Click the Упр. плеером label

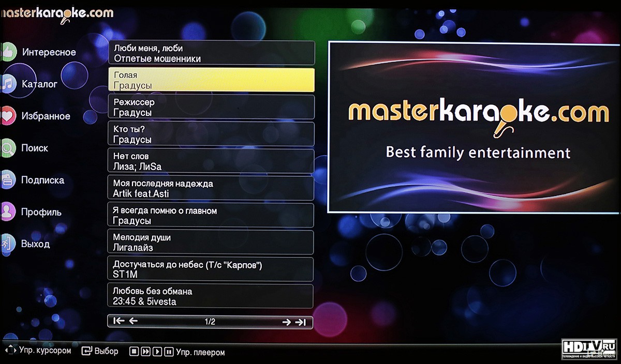pyautogui.click(x=200, y=353)
